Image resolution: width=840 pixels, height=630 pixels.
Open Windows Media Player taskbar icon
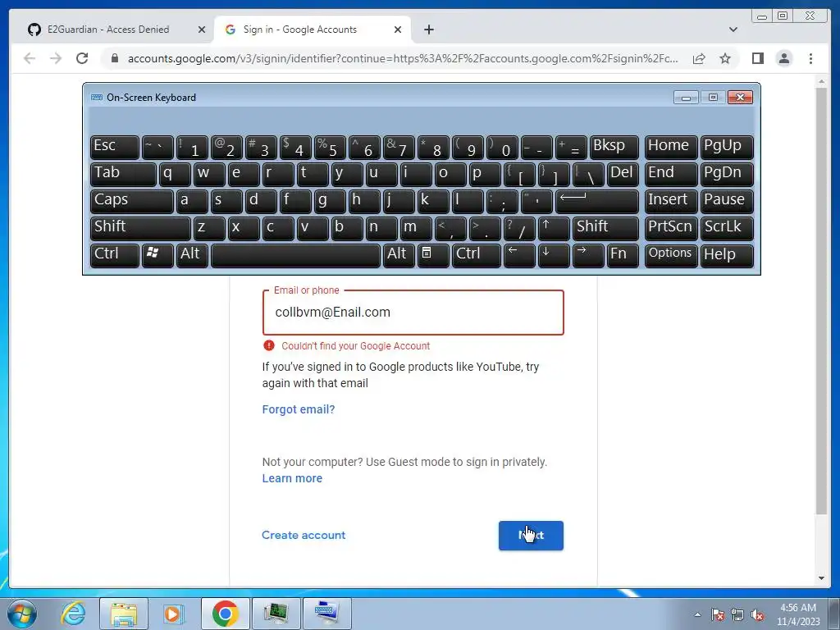(x=174, y=614)
